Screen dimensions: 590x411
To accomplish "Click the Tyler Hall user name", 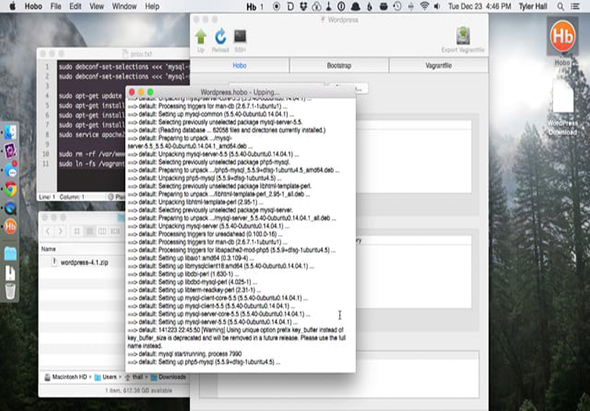I will [533, 6].
